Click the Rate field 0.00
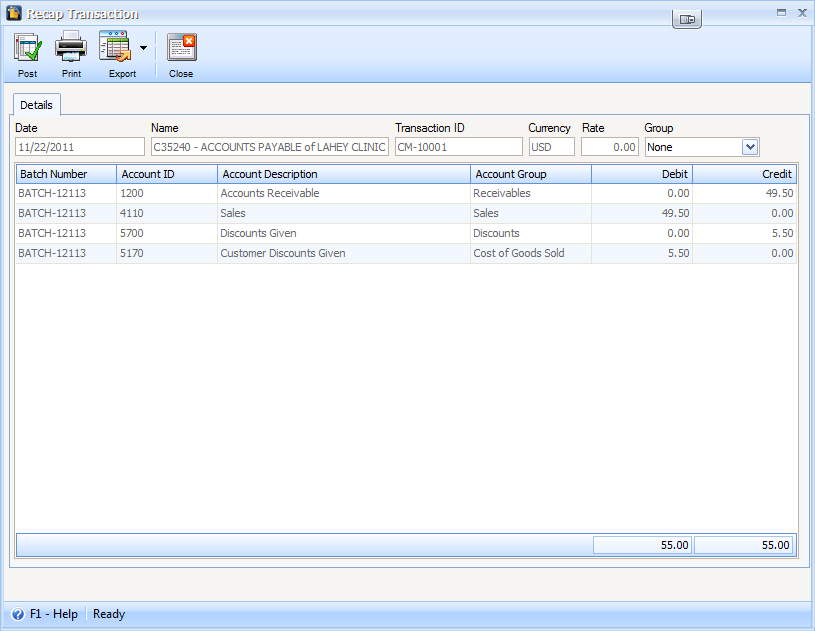This screenshot has height=631, width=815. point(610,147)
